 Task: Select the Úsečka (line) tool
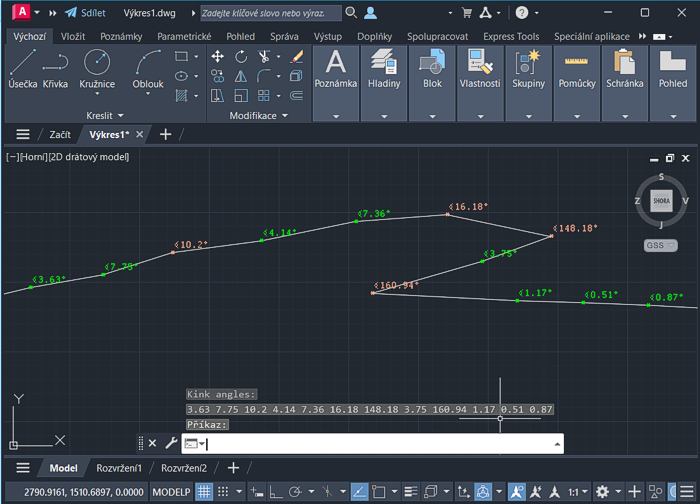(x=23, y=70)
